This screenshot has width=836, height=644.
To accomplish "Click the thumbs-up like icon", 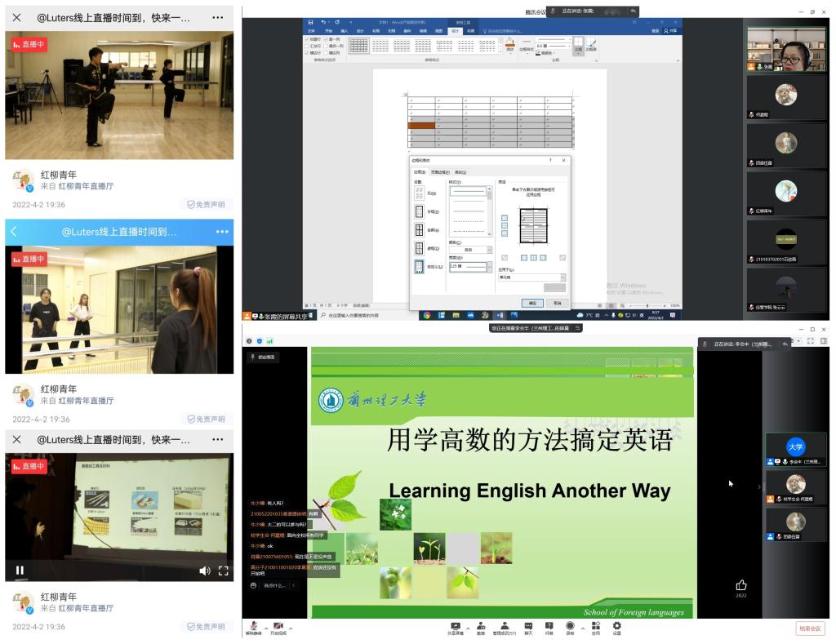I will click(741, 585).
